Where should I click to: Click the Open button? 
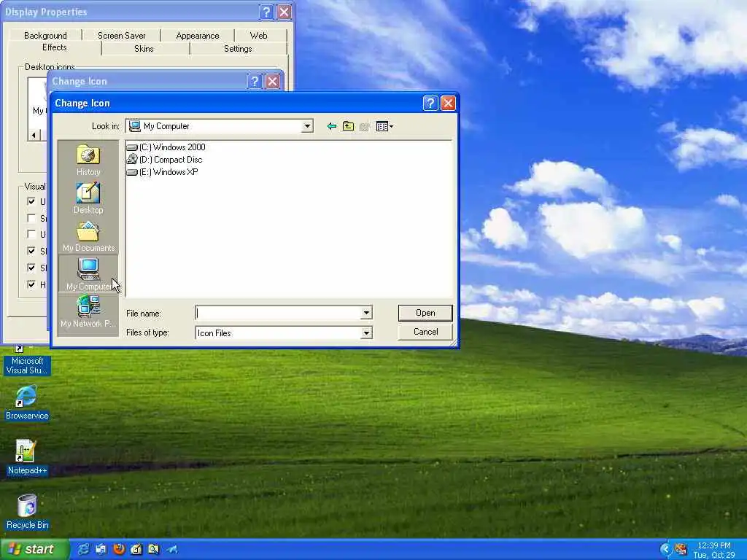coord(425,313)
